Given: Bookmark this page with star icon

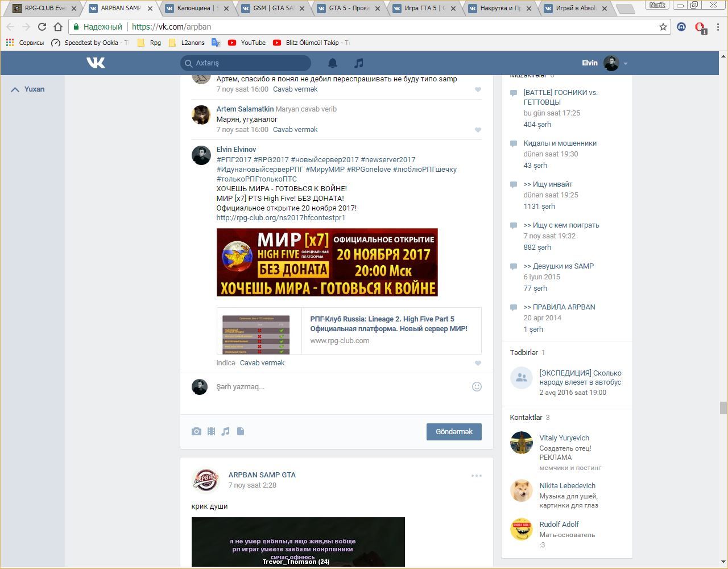Looking at the screenshot, I should pyautogui.click(x=663, y=27).
